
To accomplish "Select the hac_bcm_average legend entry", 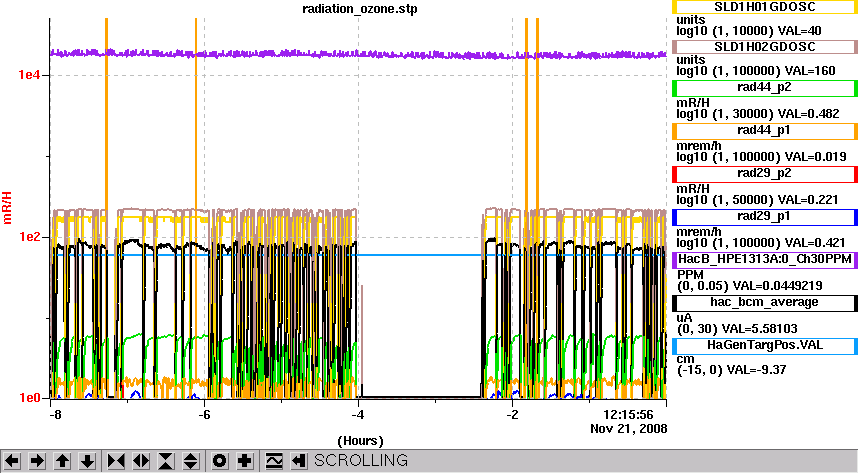I will tap(764, 303).
